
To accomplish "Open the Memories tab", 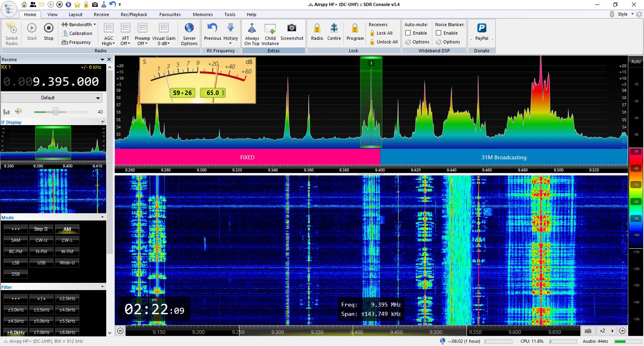I will [x=202, y=14].
